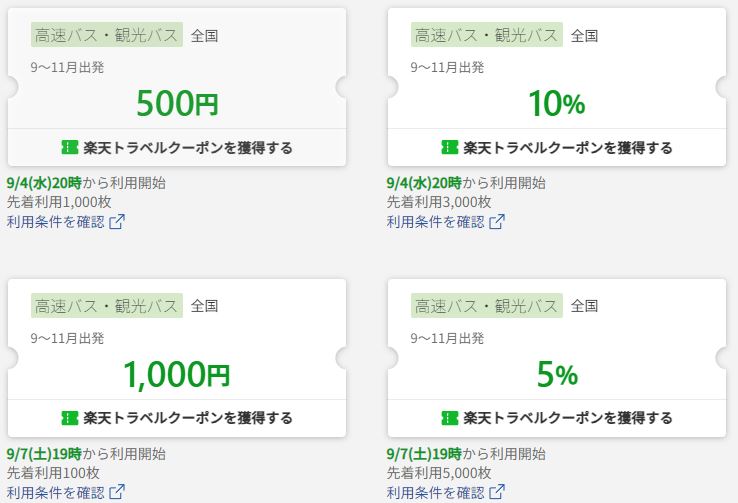The image size is (738, 503).
Task: Click 高速バス・観光バス tag on 500円 coupon
Action: click(107, 35)
